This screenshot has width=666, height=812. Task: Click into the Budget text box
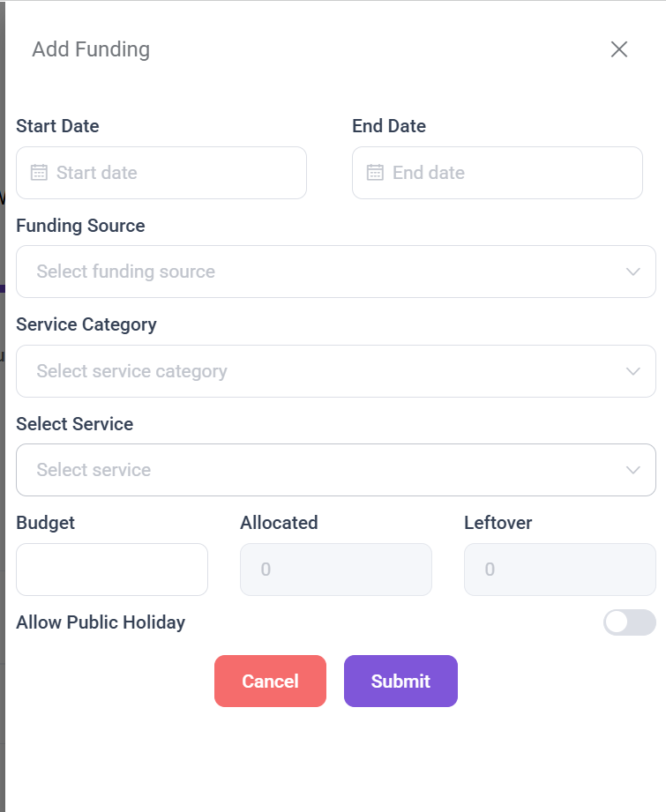click(x=112, y=570)
